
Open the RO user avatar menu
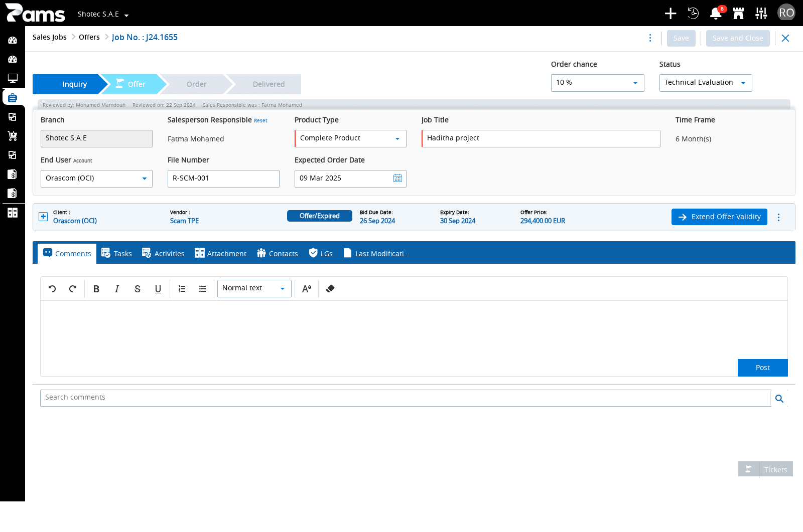tap(786, 13)
